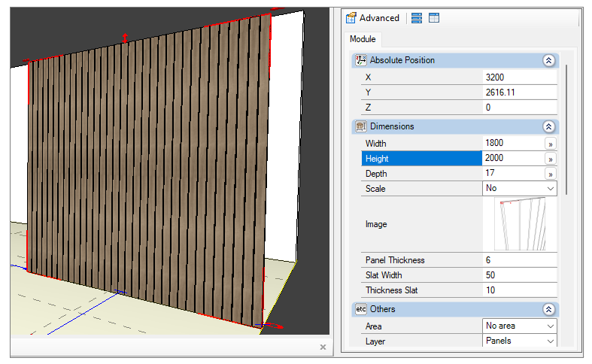Click the Thickness Slat value 10
Viewport: 592px width, 364px height.
coord(490,290)
